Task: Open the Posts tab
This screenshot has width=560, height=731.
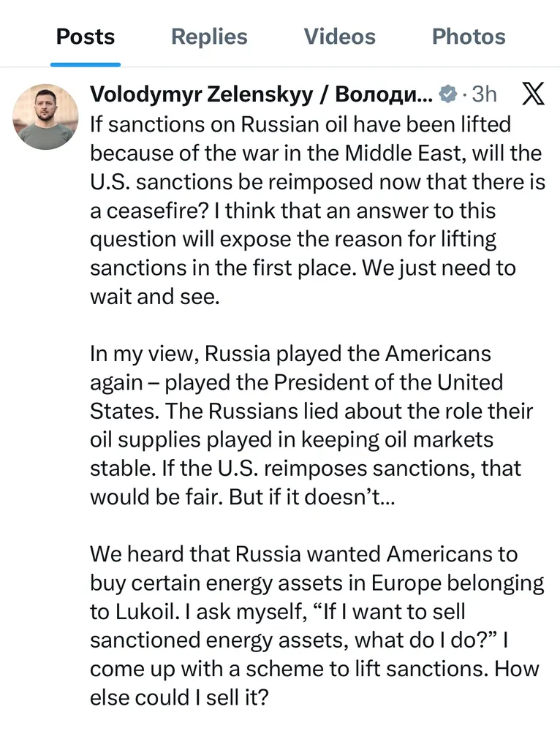Action: coord(86,37)
